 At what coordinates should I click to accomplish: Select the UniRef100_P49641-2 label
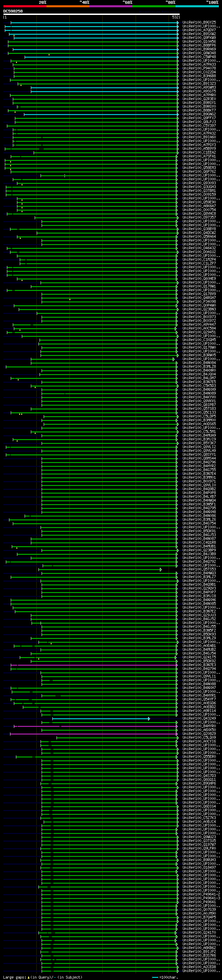click(201, 894)
